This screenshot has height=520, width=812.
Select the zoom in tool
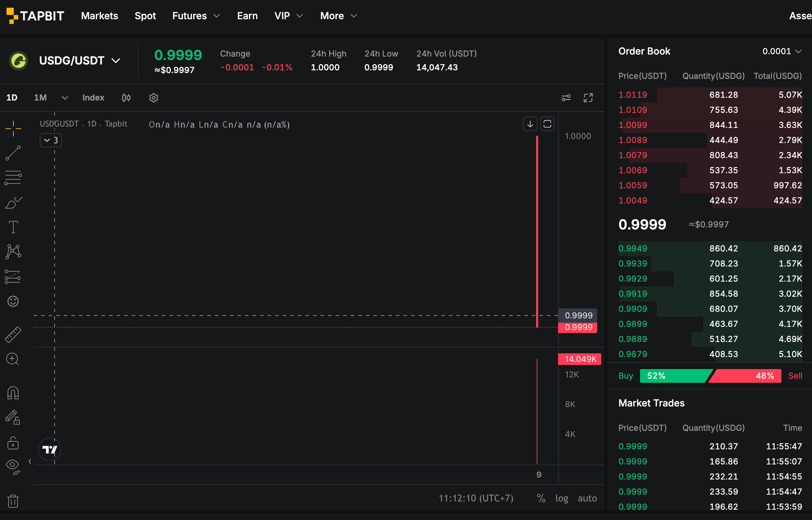point(13,359)
